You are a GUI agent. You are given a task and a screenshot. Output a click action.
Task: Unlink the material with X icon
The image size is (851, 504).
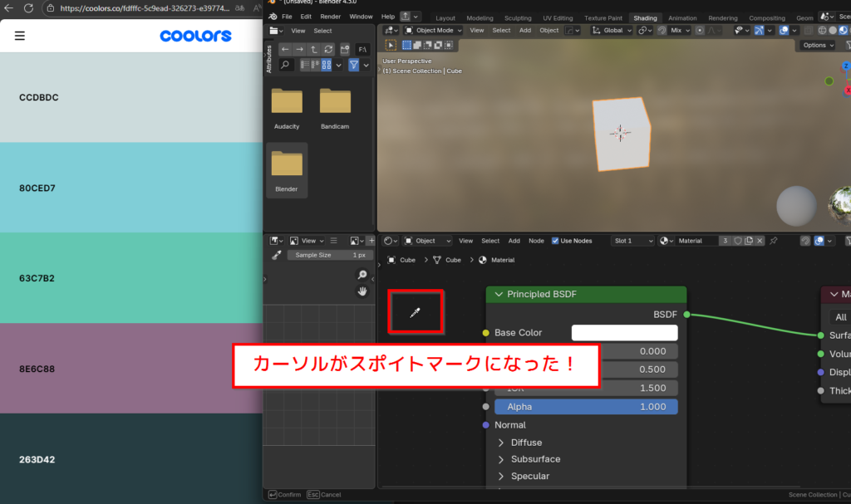click(x=760, y=241)
